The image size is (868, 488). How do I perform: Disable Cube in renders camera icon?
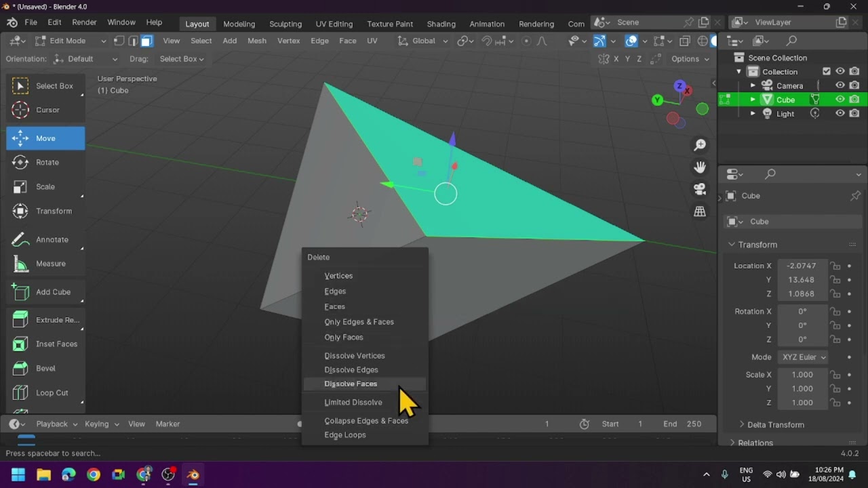pyautogui.click(x=854, y=100)
